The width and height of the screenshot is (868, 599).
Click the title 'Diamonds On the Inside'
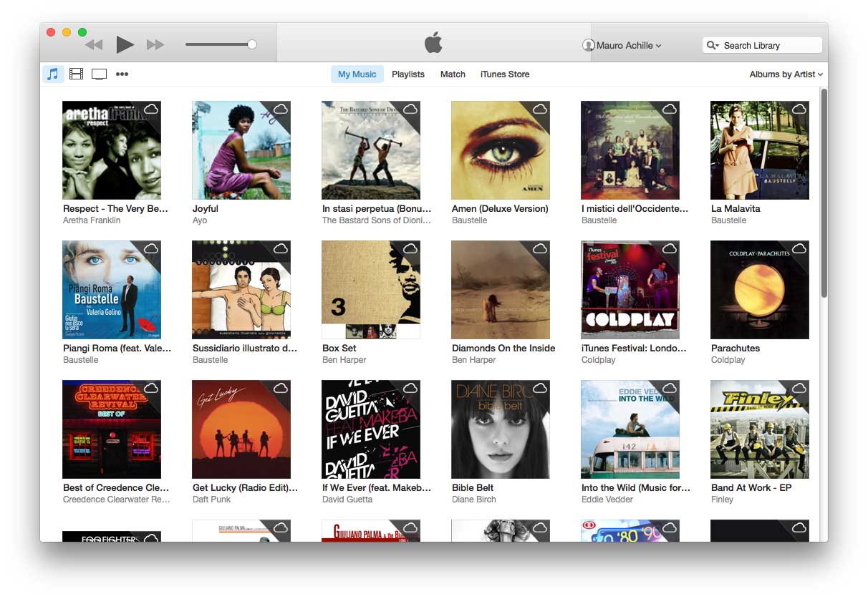point(503,349)
